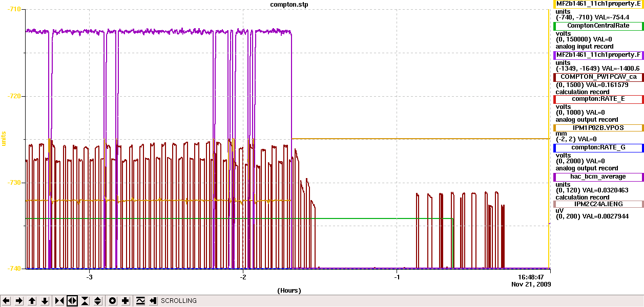This screenshot has height=307, width=644.
Task: Select the MF2b1461_11ch1property.E curve in legend
Action: [598, 4]
